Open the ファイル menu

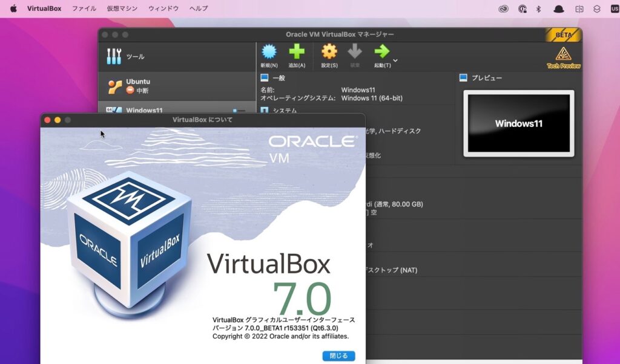84,8
